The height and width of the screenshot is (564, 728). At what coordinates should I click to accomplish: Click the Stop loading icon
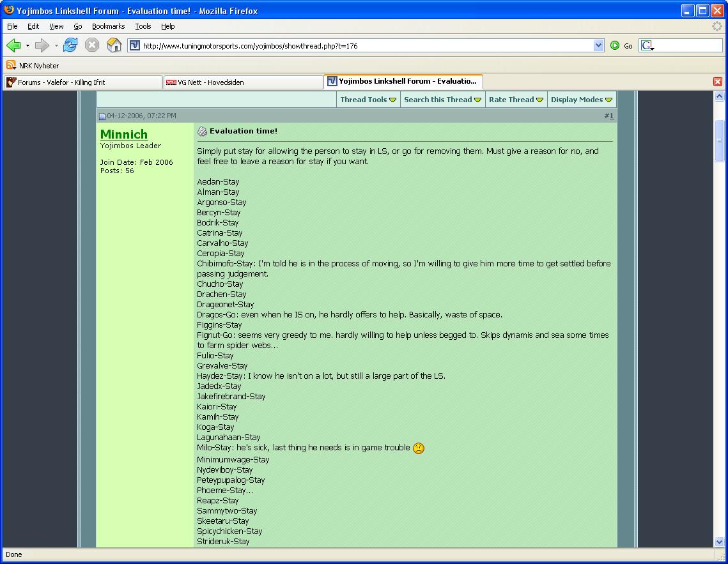click(x=92, y=45)
